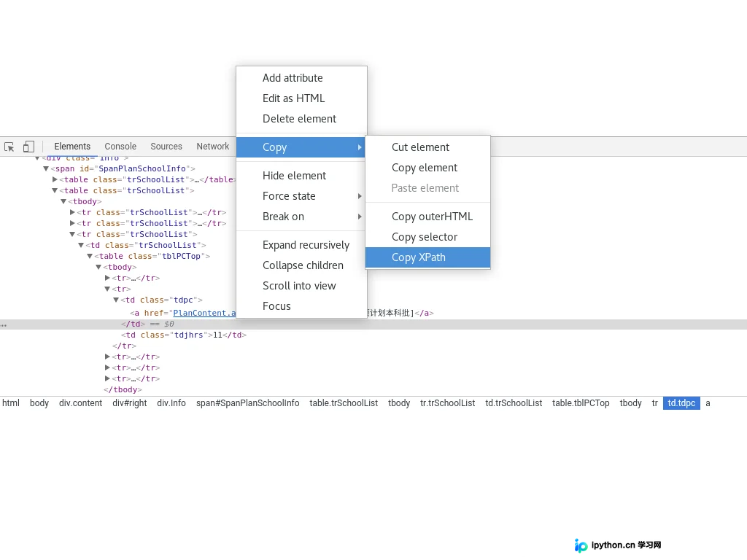Open the Force state submenu

click(x=301, y=196)
